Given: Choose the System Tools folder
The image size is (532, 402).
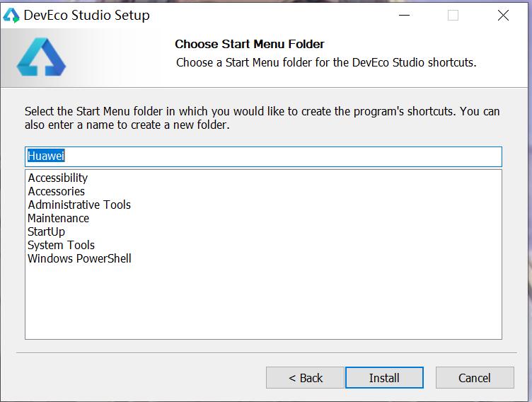Looking at the screenshot, I should [61, 245].
